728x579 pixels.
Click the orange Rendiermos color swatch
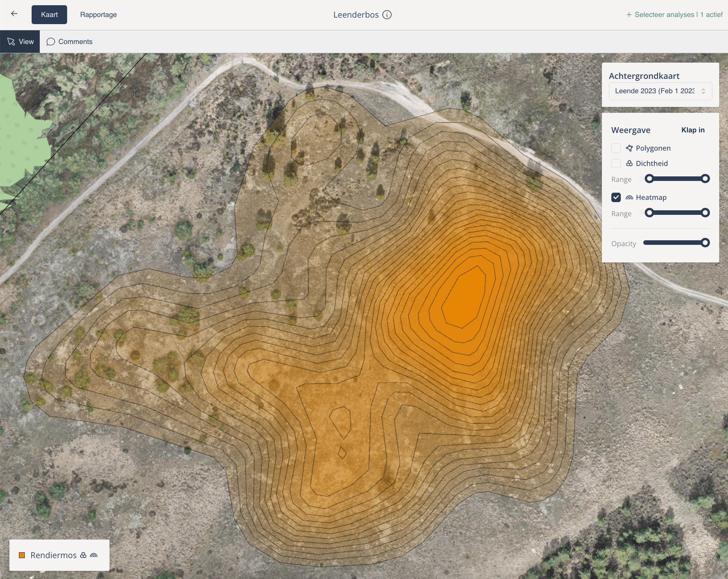(22, 555)
